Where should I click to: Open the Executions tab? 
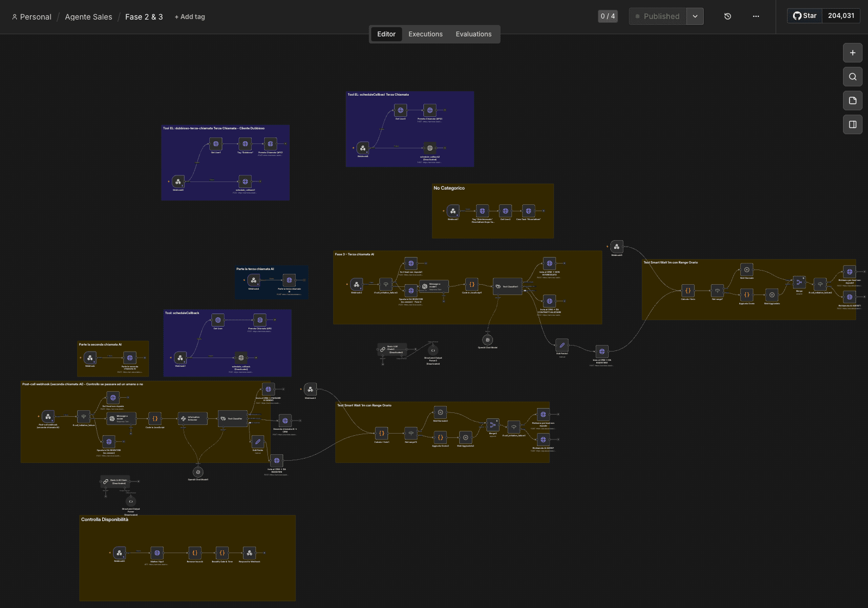point(426,34)
